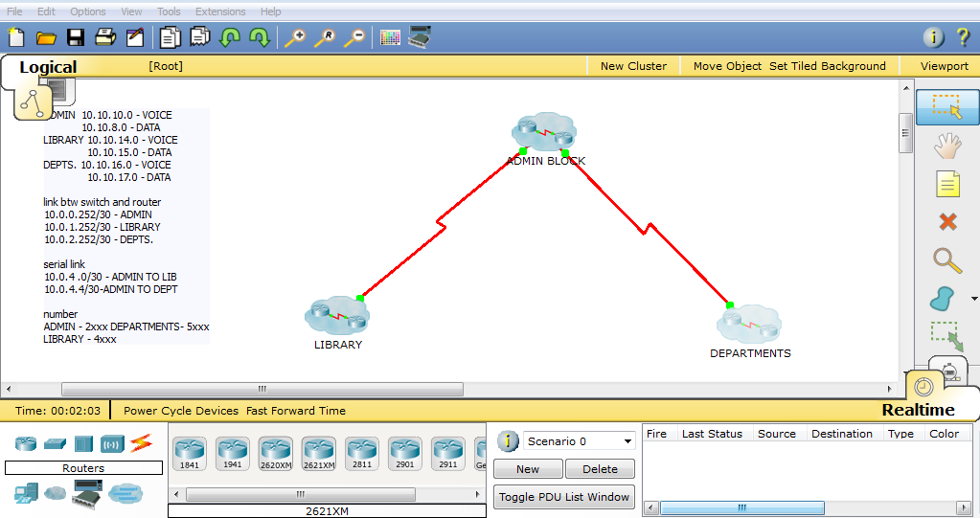Open the LIBRARY cluster cloud
This screenshot has height=518, width=980.
(337, 316)
